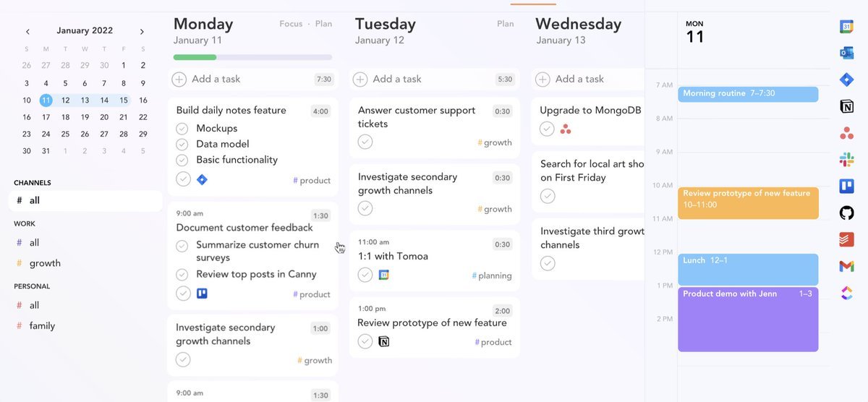The image size is (868, 402).
Task: Go to previous month in mini calendar
Action: [27, 31]
